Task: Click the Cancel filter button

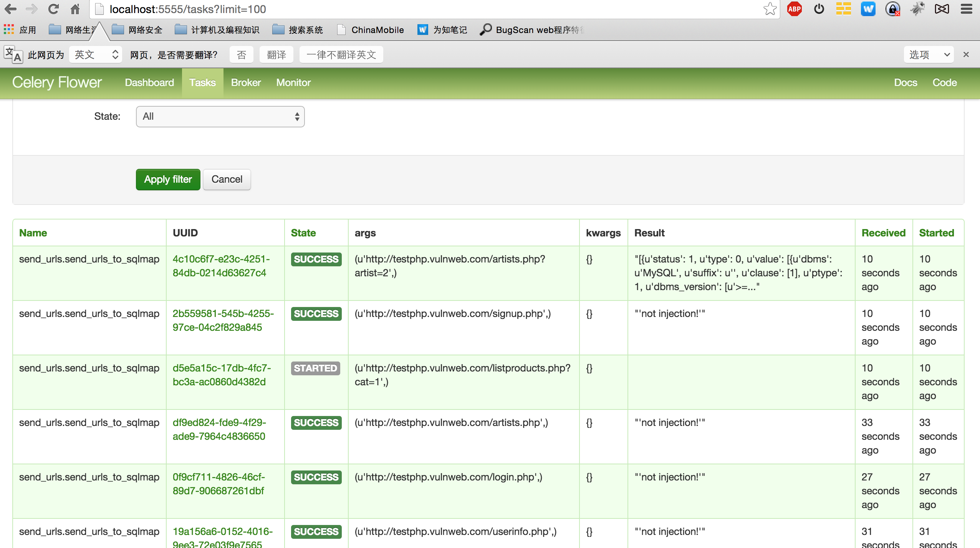Action: click(227, 179)
